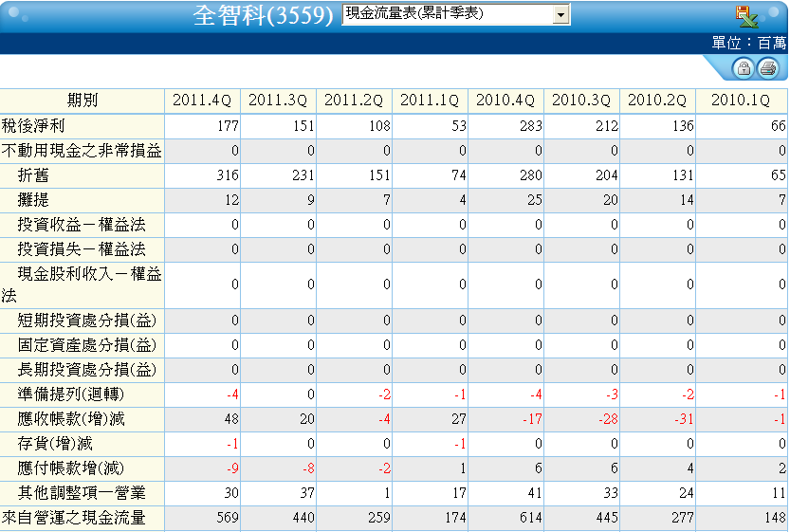This screenshot has width=790, height=532.
Task: Click the 存貨(增)減 row label
Action: pos(55,444)
